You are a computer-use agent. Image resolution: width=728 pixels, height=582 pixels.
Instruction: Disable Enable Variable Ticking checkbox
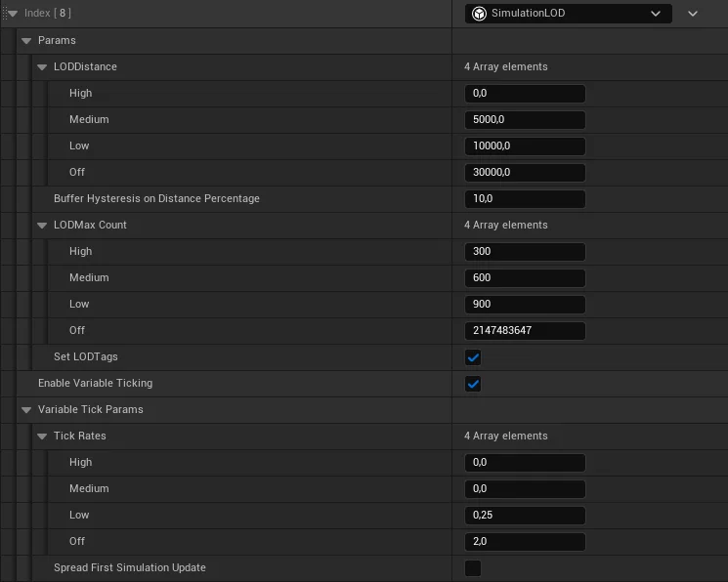click(x=473, y=384)
